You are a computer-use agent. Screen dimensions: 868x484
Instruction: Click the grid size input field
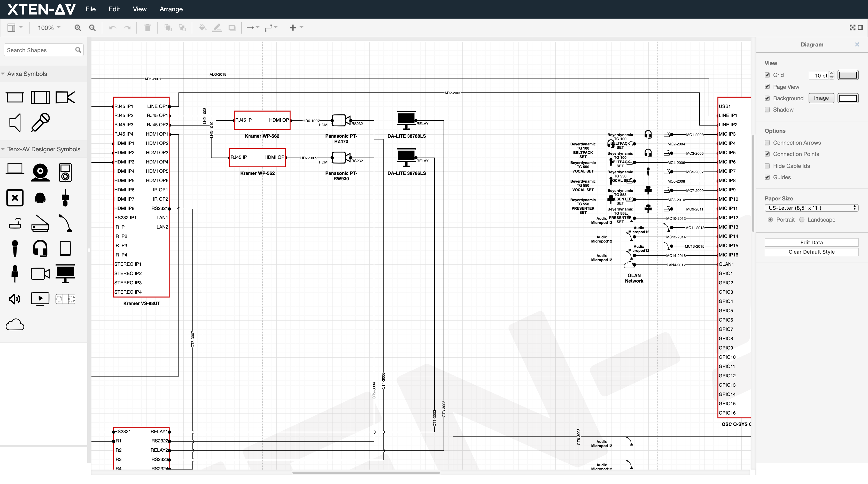coord(818,75)
